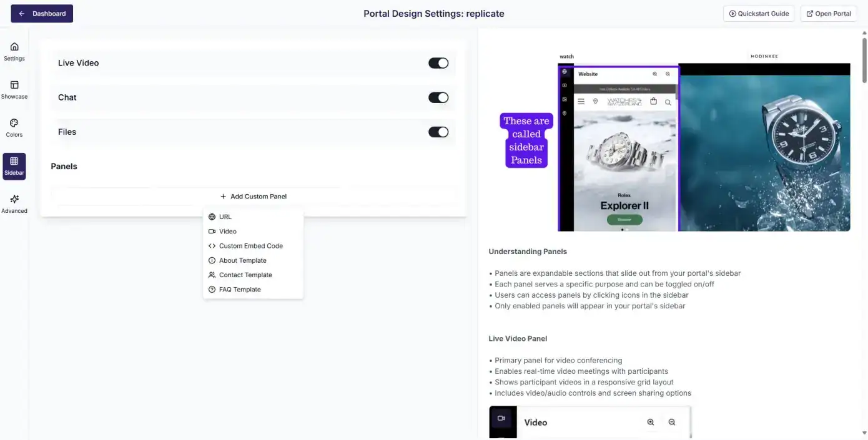This screenshot has width=868, height=440.
Task: Disable the Live Video toggle
Action: coord(438,63)
